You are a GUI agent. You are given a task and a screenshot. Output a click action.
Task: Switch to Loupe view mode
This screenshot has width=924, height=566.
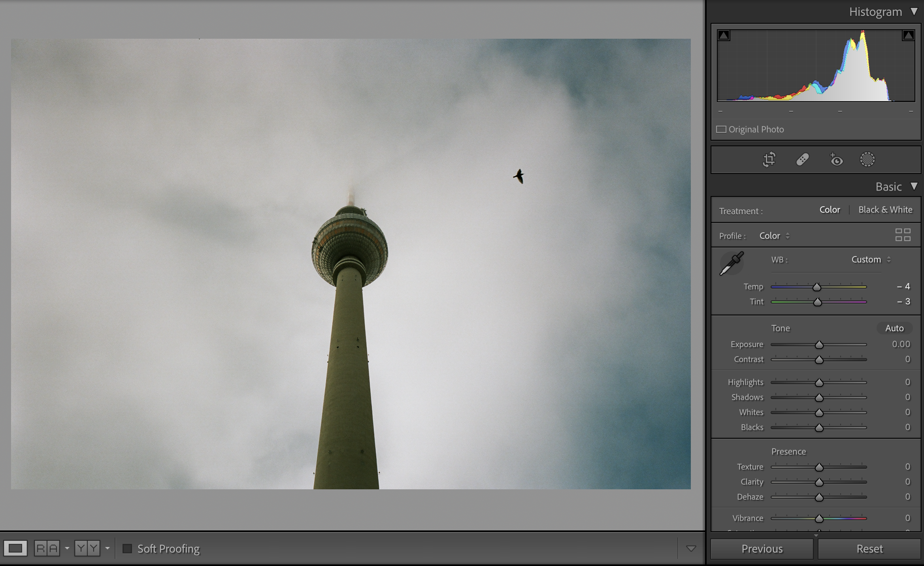[15, 548]
